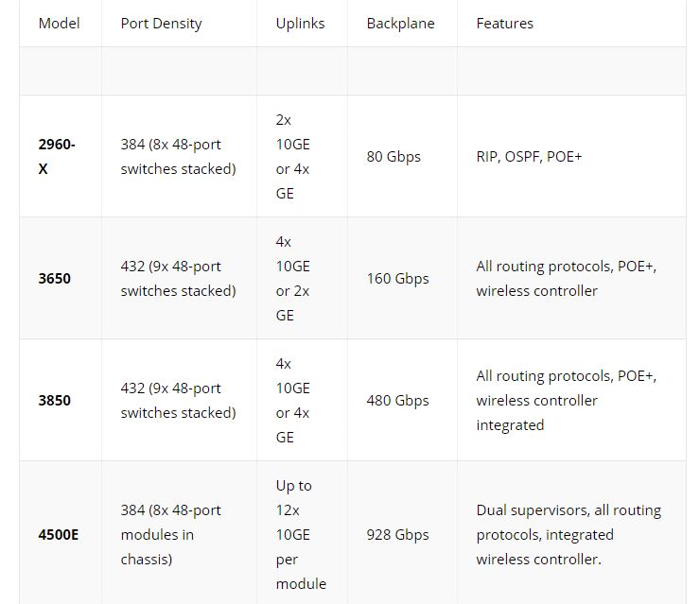Select the 2960-X model cell

point(57,157)
